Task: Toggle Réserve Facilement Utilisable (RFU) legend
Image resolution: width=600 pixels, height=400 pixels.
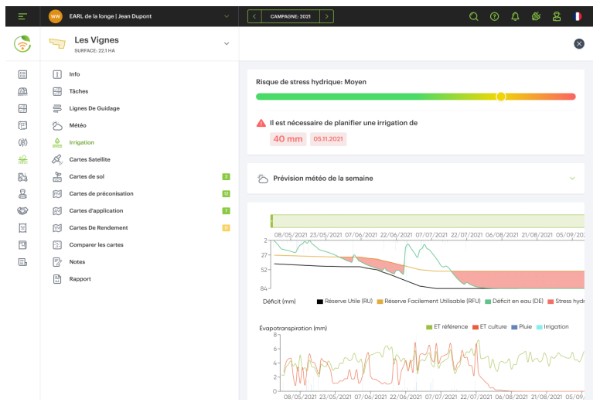Action: 429,301
